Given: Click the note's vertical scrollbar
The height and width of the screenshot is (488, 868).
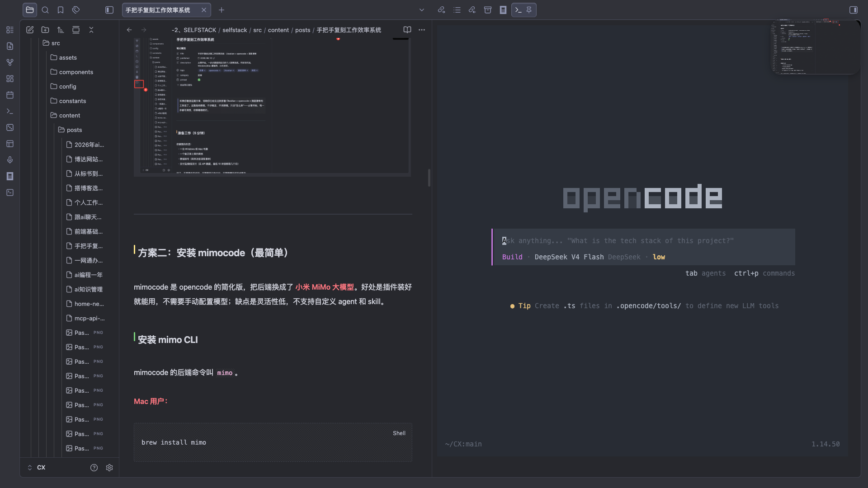Looking at the screenshot, I should [429, 178].
